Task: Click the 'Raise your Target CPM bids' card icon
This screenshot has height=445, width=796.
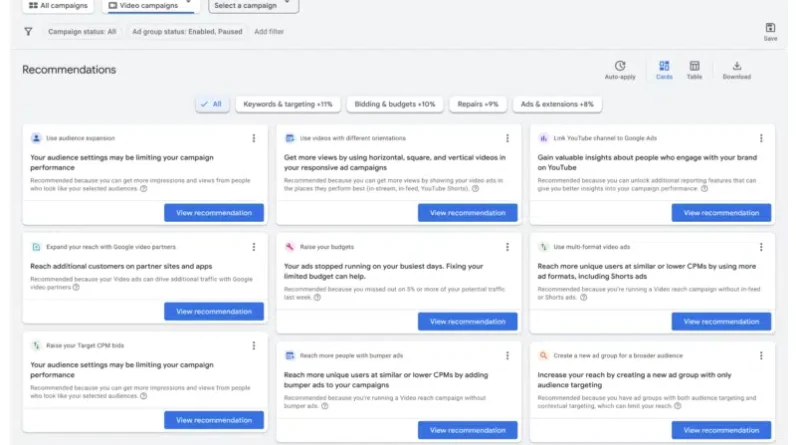Action: point(36,346)
